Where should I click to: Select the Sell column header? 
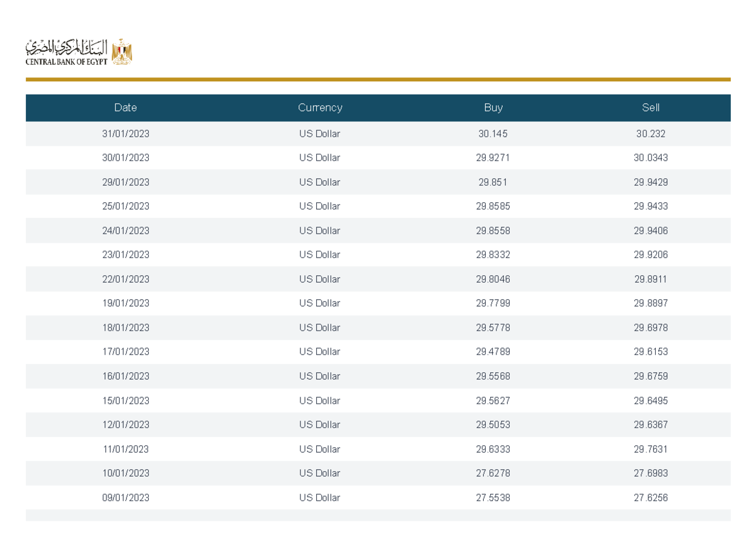[x=651, y=108]
